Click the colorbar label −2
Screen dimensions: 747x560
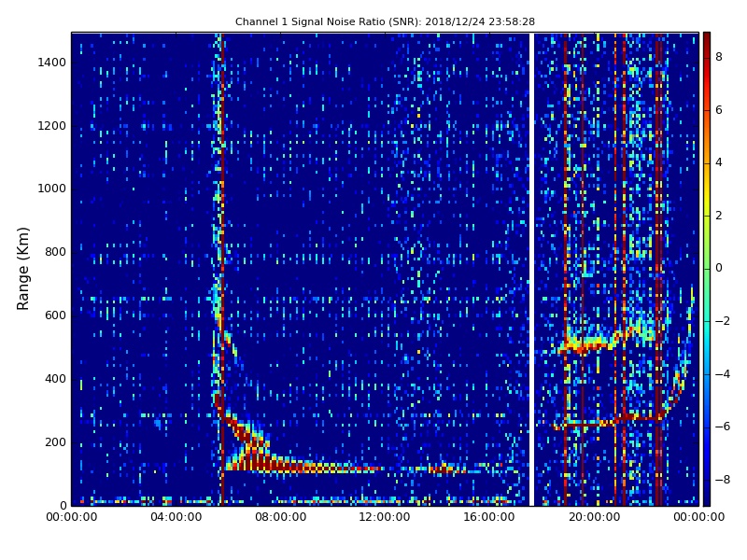(723, 321)
